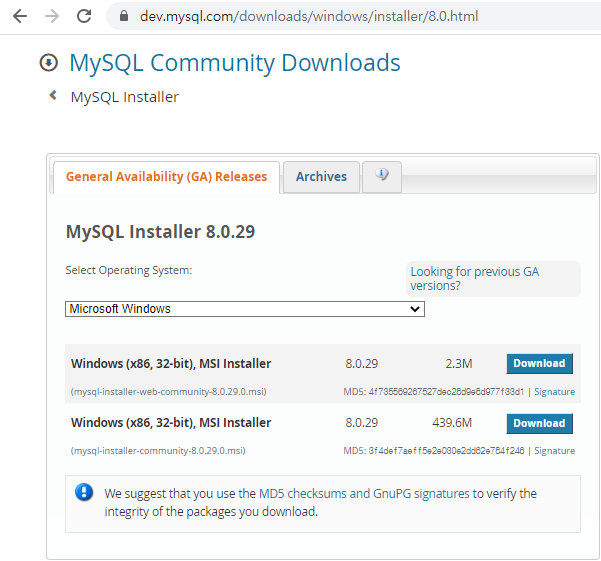Click the 439.6M file size value
This screenshot has height=561, width=601.
click(452, 423)
